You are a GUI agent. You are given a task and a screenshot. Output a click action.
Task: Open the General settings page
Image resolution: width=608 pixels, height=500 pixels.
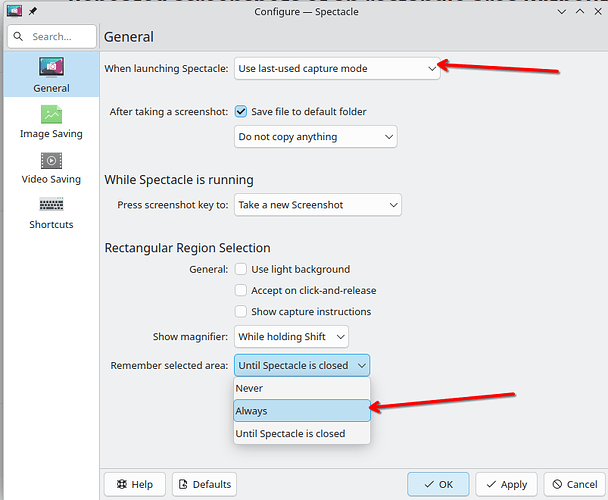click(51, 74)
